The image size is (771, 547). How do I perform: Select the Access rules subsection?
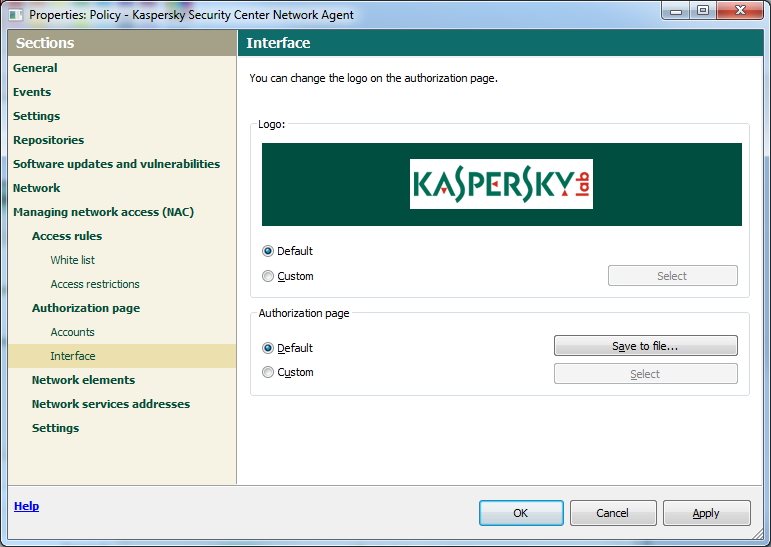pos(67,236)
